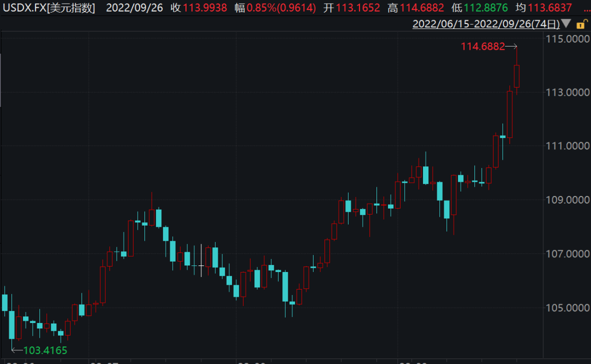Click the 115.0000 price axis label

click(x=567, y=39)
